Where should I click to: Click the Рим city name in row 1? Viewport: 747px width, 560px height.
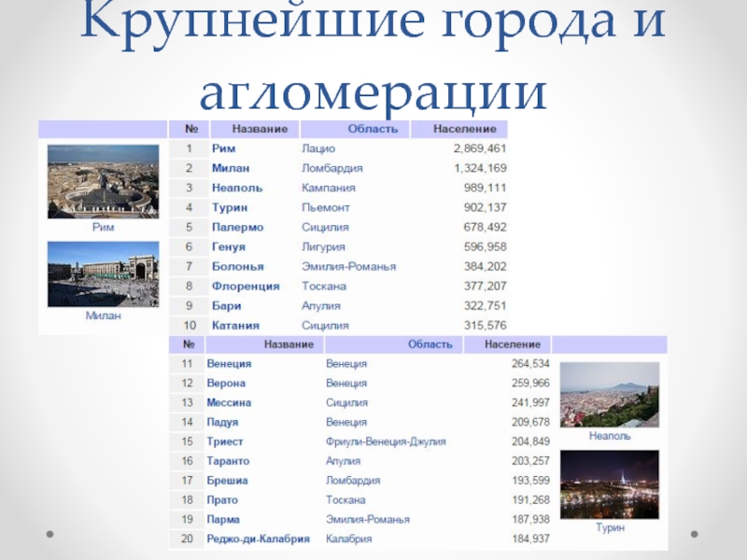pyautogui.click(x=223, y=148)
